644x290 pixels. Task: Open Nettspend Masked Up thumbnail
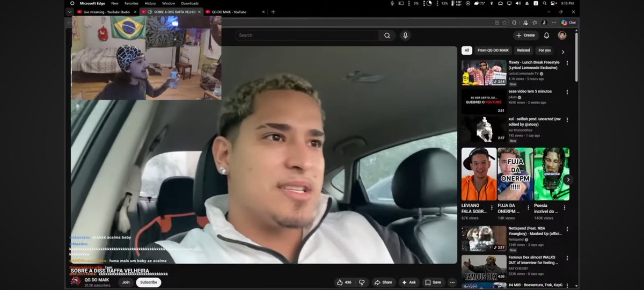point(484,238)
